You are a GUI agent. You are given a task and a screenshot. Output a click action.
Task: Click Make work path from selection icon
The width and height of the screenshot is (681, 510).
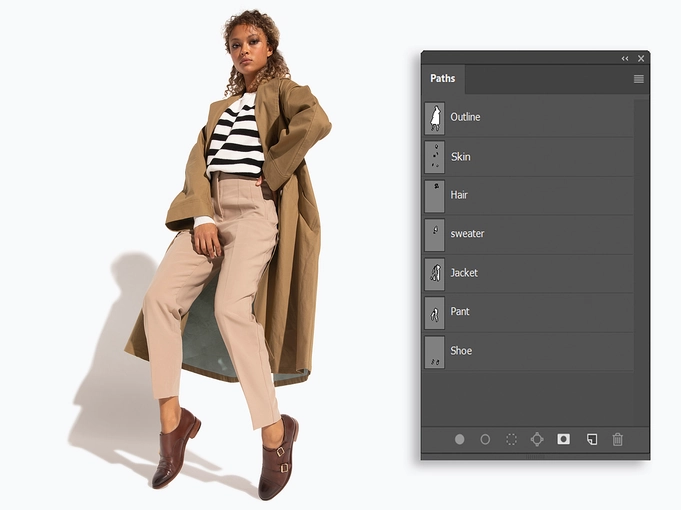(x=537, y=439)
